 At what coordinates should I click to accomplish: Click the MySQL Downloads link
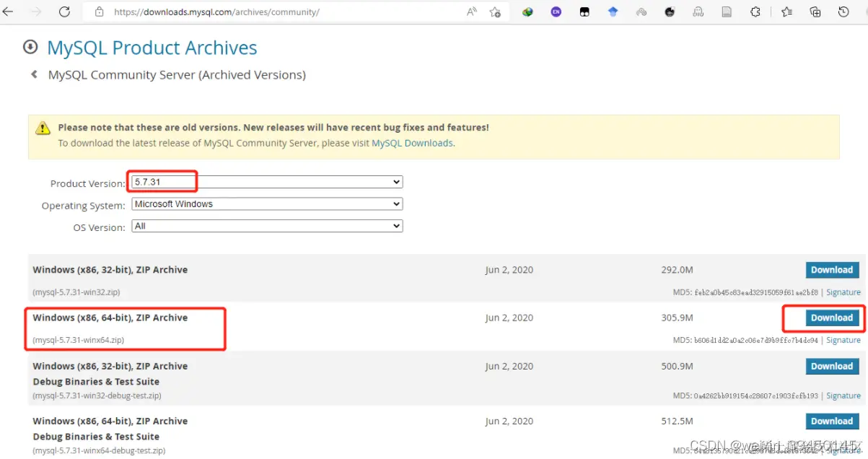(413, 143)
